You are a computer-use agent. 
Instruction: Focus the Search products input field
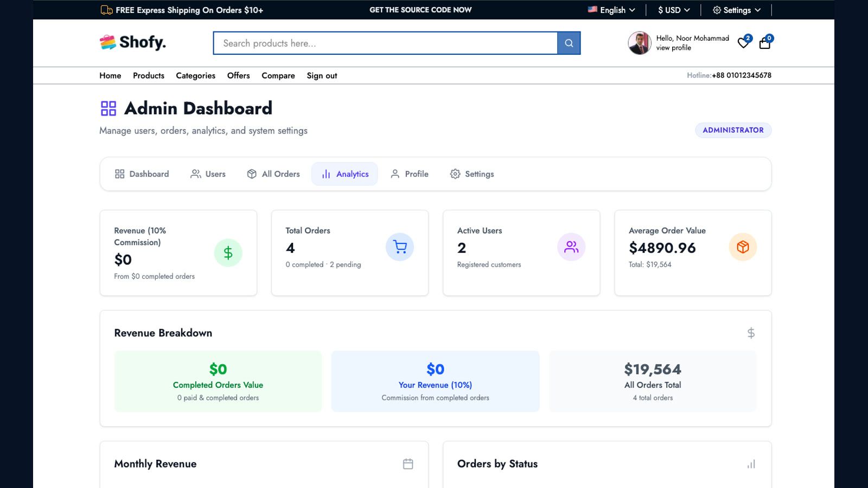point(385,43)
